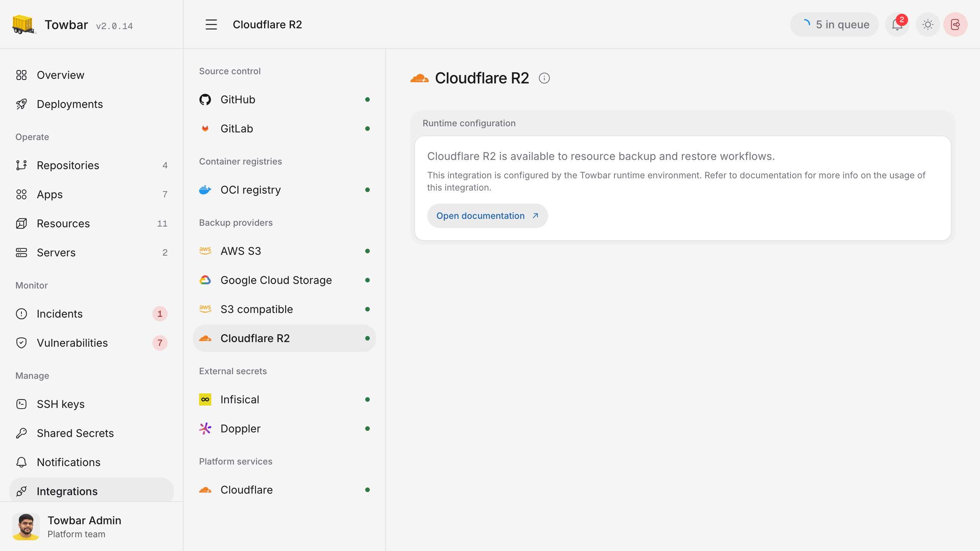Click the Repositories branch icon
980x551 pixels.
click(x=21, y=165)
